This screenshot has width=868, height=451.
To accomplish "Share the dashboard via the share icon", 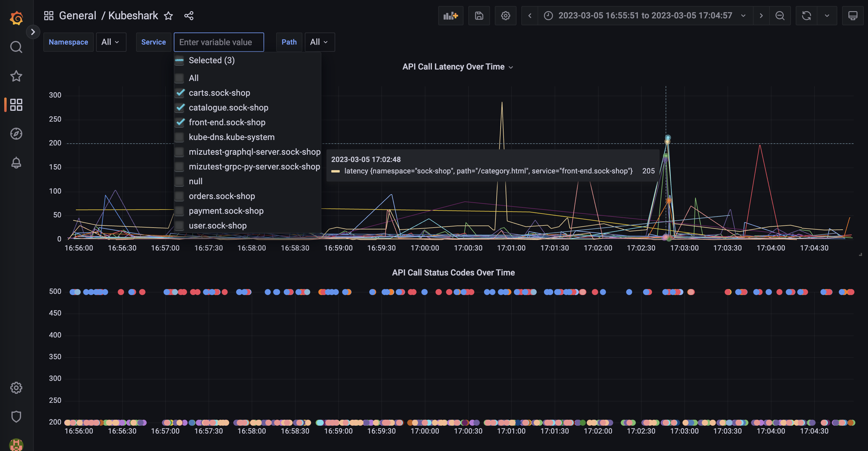I will point(189,15).
